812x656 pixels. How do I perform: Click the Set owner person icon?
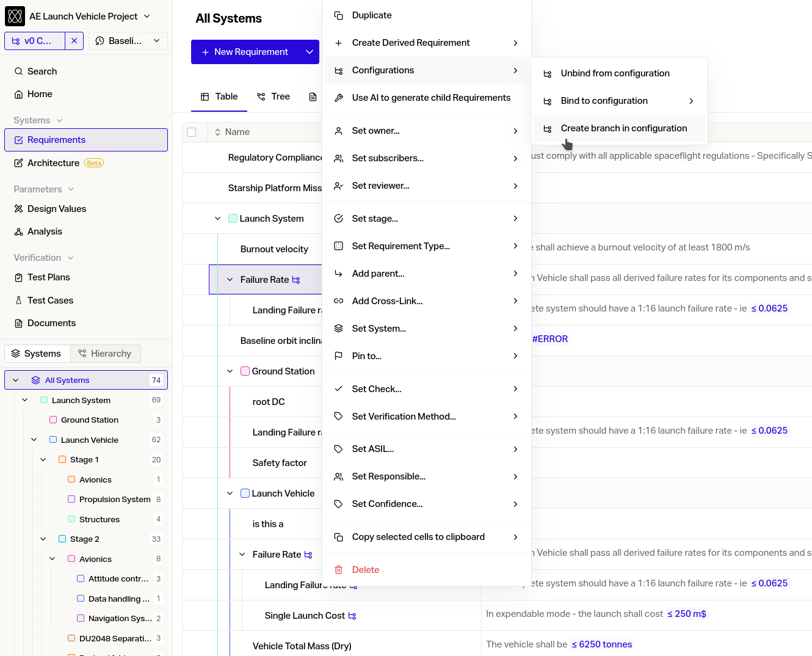tap(339, 131)
